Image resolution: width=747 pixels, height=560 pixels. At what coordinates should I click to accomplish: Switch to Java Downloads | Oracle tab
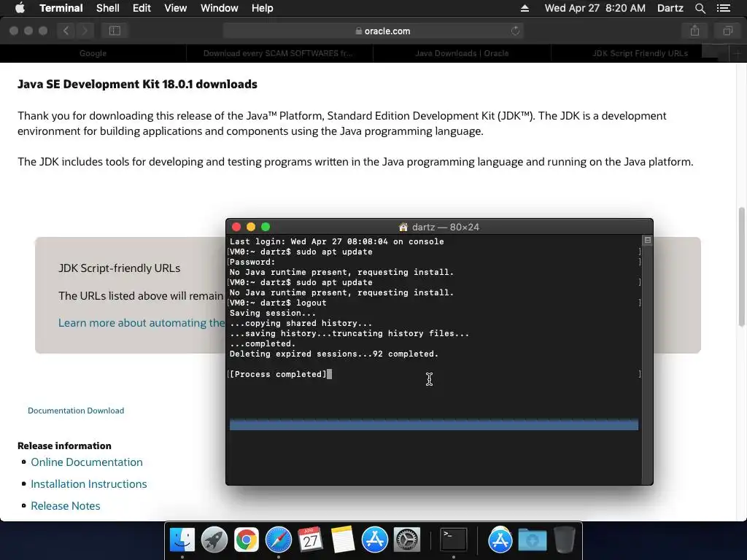[x=462, y=53]
